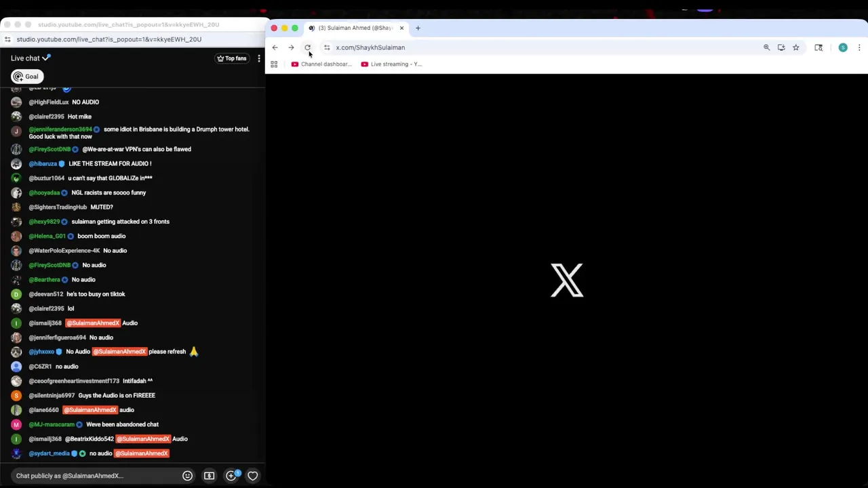868x488 pixels.
Task: Click message 'LIKE THE STREAM FOR AUDIO !'
Action: (x=110, y=164)
